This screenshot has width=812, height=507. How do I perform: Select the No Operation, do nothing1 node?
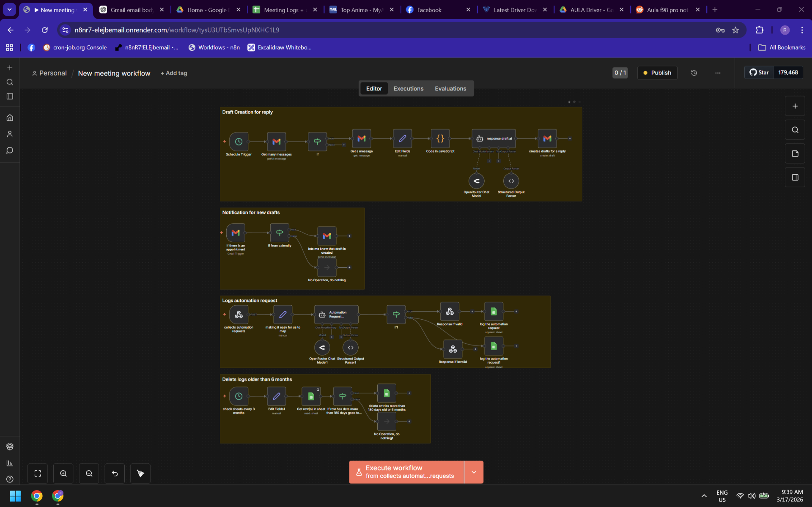click(387, 422)
